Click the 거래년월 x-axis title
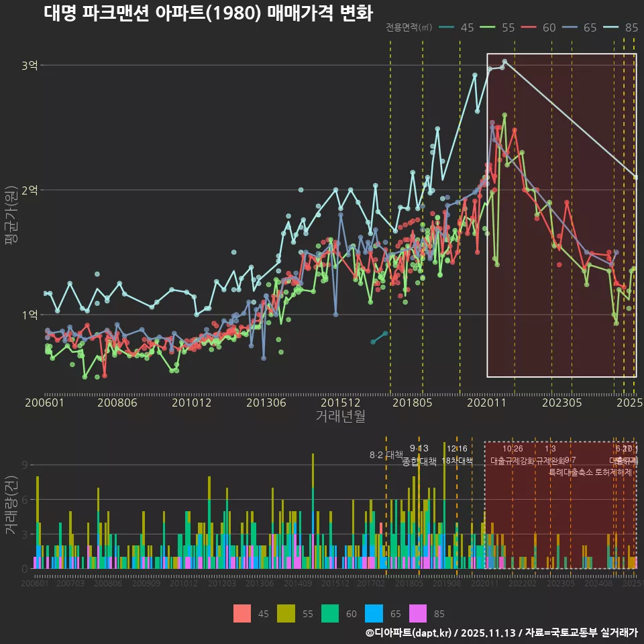Viewport: 644px width, 644px height. click(x=340, y=417)
